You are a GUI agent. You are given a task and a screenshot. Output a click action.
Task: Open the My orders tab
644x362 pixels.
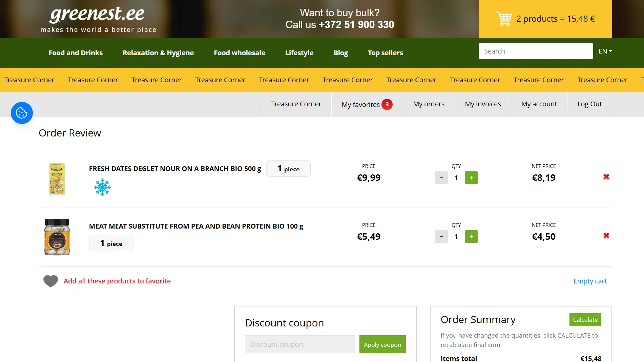point(429,104)
